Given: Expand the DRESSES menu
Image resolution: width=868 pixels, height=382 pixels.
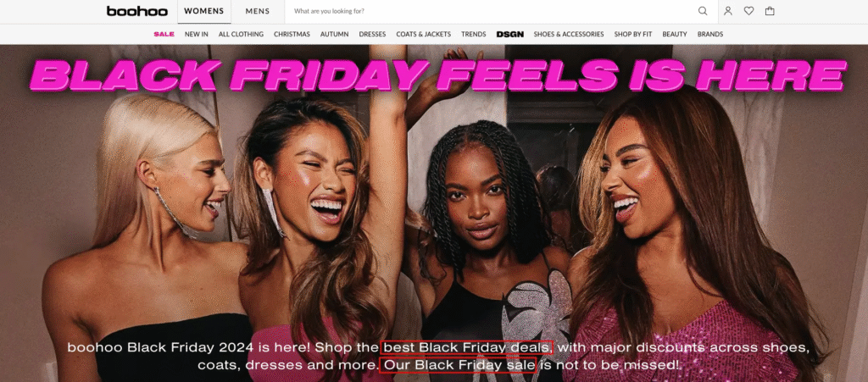Looking at the screenshot, I should pos(373,34).
